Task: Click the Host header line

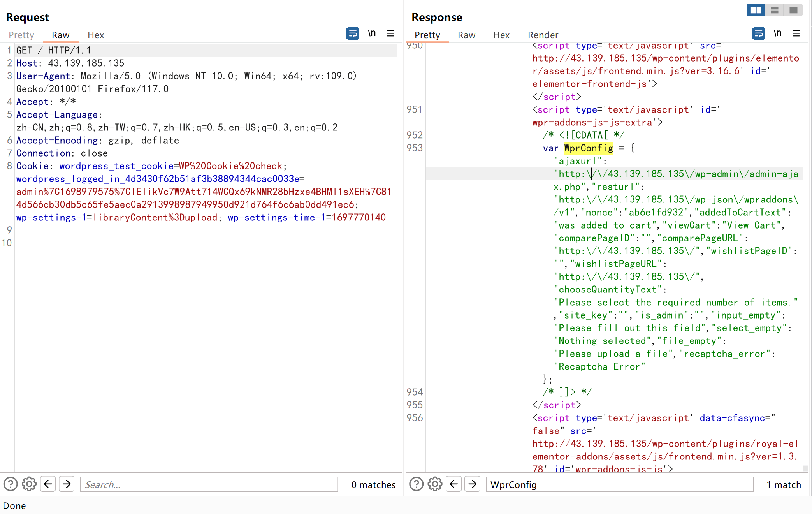Action: (70, 63)
